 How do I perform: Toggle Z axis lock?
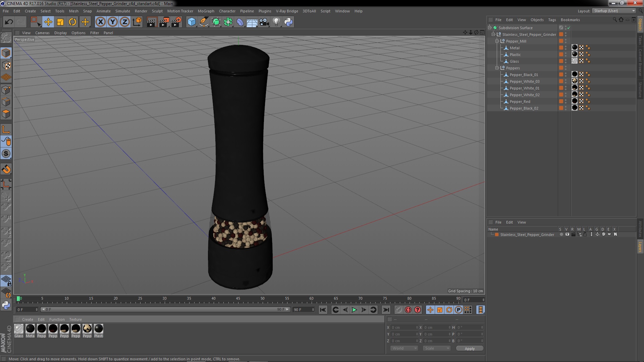(125, 22)
